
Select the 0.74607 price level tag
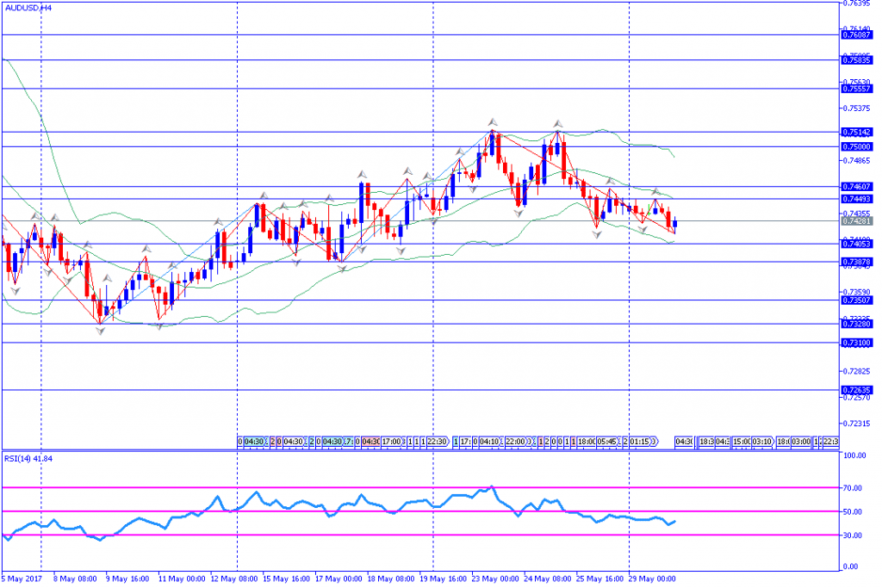pyautogui.click(x=857, y=187)
